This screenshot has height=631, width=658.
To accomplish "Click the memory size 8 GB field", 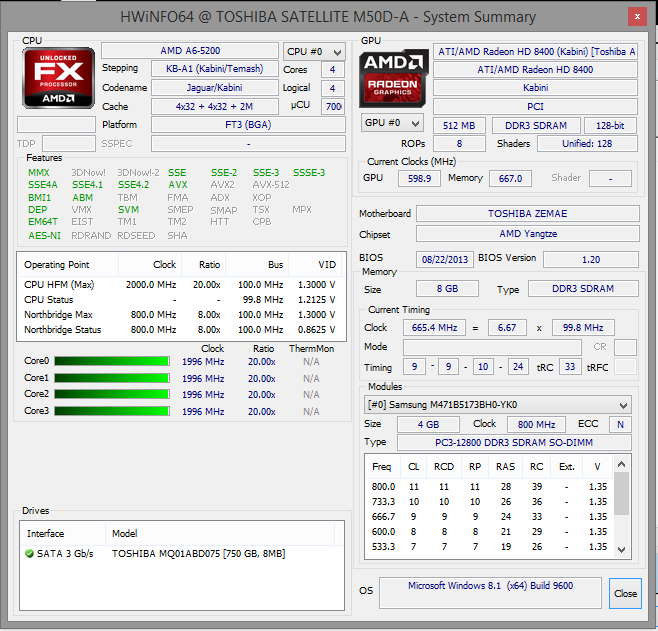I will point(447,289).
